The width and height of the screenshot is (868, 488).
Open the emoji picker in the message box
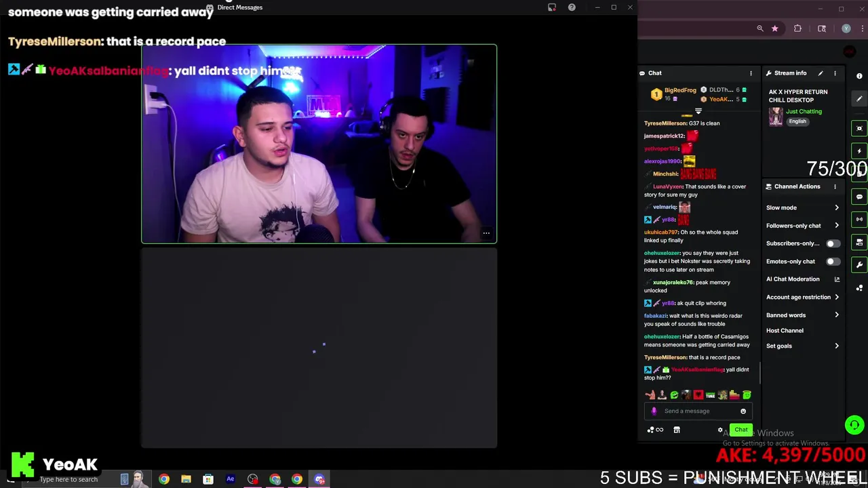point(743,411)
